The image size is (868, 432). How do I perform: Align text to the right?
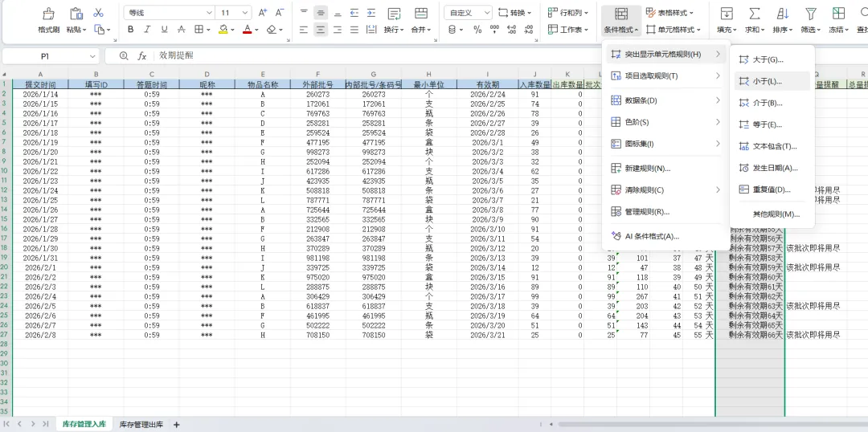click(x=338, y=30)
